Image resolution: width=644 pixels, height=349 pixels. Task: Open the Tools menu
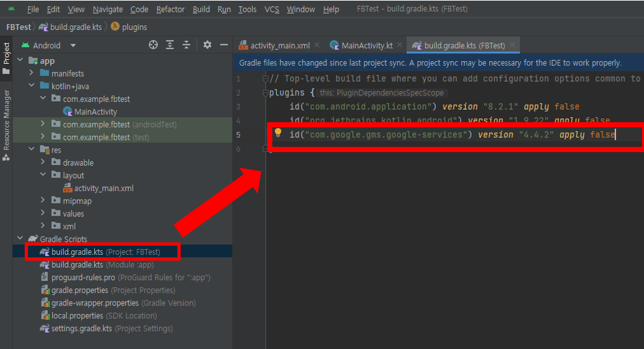coord(247,9)
